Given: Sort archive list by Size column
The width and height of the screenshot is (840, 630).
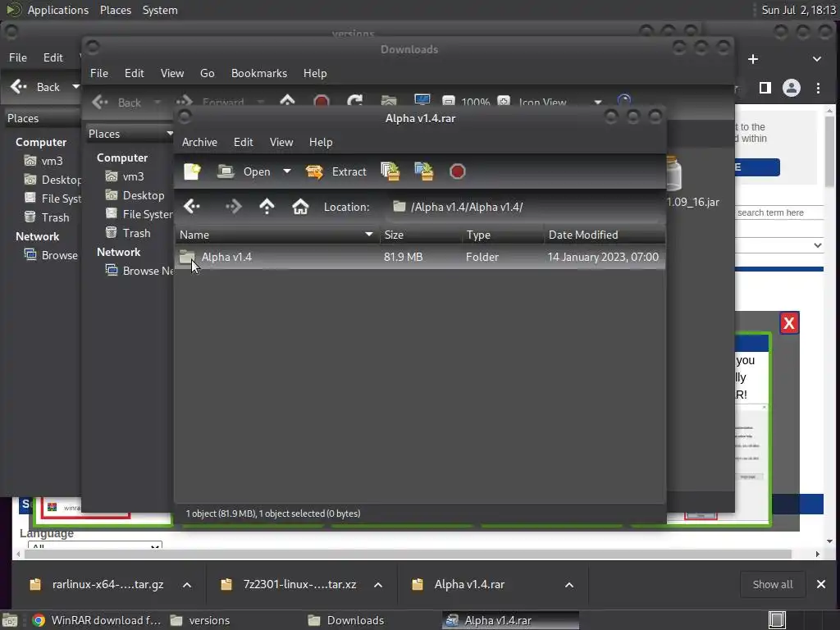Looking at the screenshot, I should (421, 235).
